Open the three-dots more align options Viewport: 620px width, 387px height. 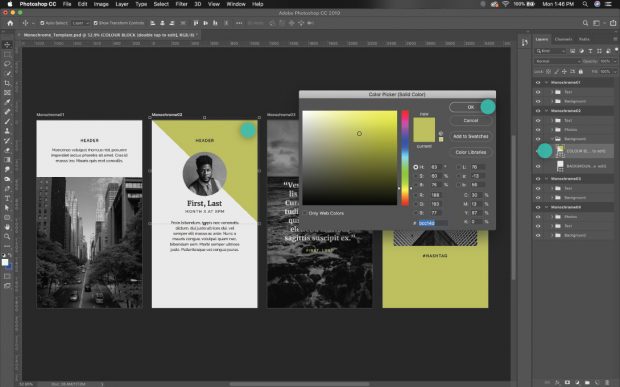[x=239, y=23]
